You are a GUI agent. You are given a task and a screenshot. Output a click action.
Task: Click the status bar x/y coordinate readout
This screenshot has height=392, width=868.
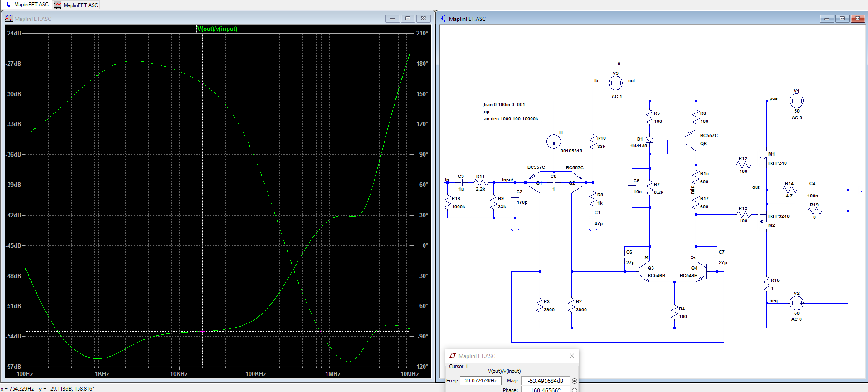[x=48, y=389]
